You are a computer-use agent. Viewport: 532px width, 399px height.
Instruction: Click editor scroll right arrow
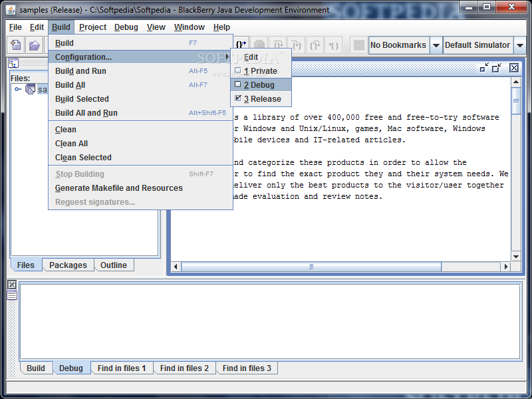(506, 267)
